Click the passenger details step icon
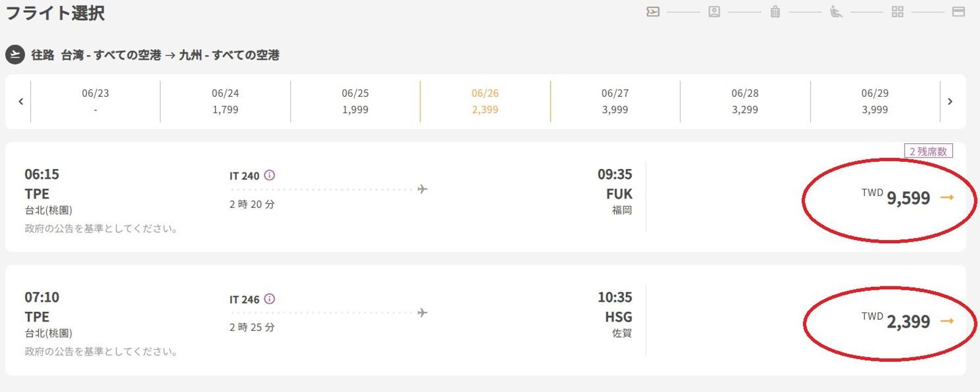The image size is (980, 392). point(714,12)
